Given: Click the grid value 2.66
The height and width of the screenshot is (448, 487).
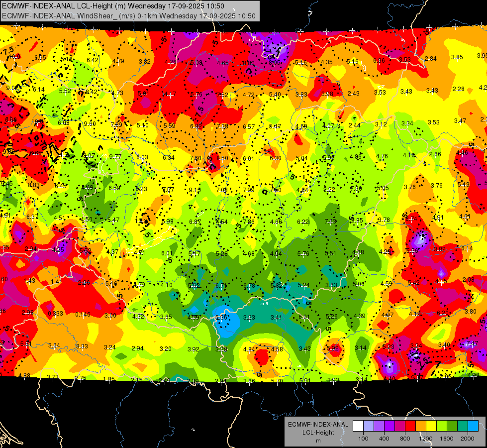Looking at the screenshot, I should coord(435,154).
